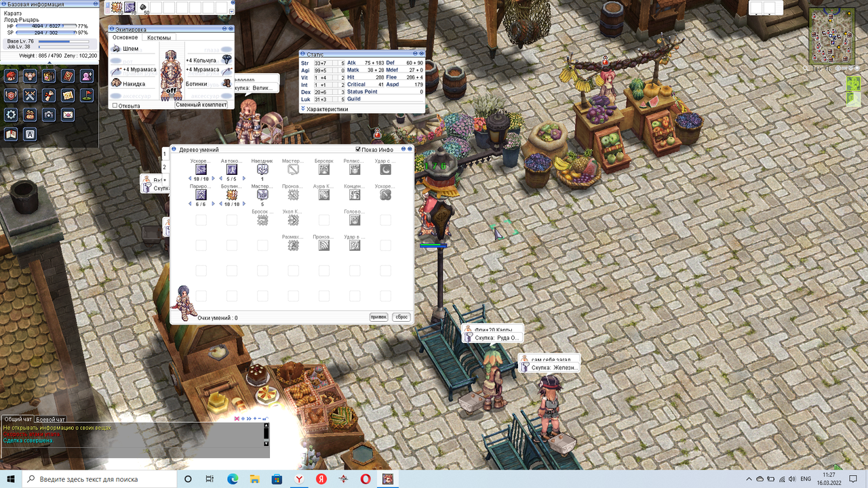The height and width of the screenshot is (488, 868).
Task: Click the примен. apply button
Action: click(x=378, y=317)
